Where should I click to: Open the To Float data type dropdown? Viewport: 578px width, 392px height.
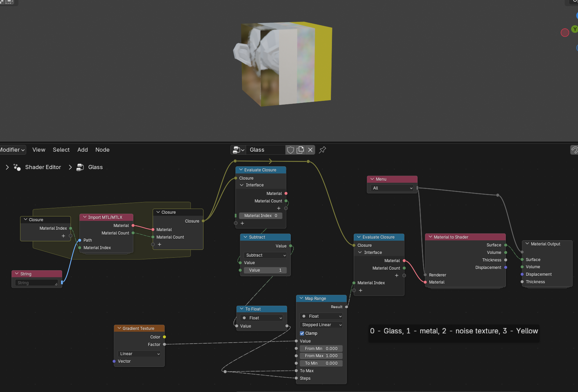click(262, 318)
